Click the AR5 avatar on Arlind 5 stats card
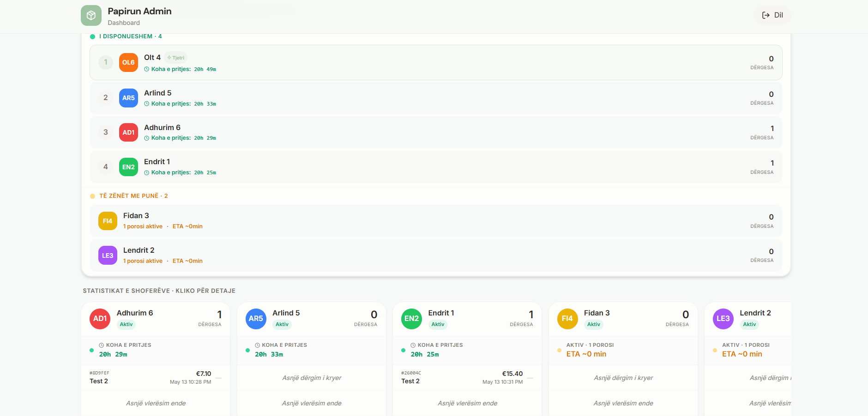The width and height of the screenshot is (868, 416). pos(256,319)
